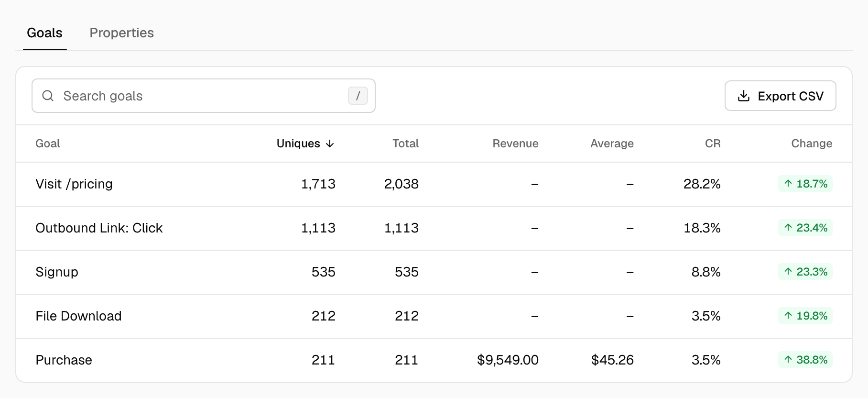
Task: Sort by the Goal column header
Action: [48, 144]
